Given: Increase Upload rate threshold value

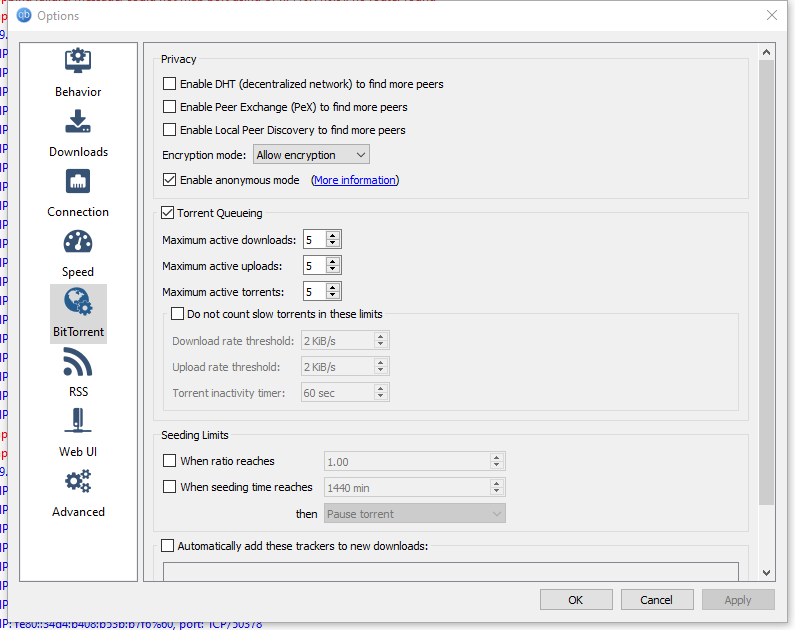Looking at the screenshot, I should click(x=380, y=362).
